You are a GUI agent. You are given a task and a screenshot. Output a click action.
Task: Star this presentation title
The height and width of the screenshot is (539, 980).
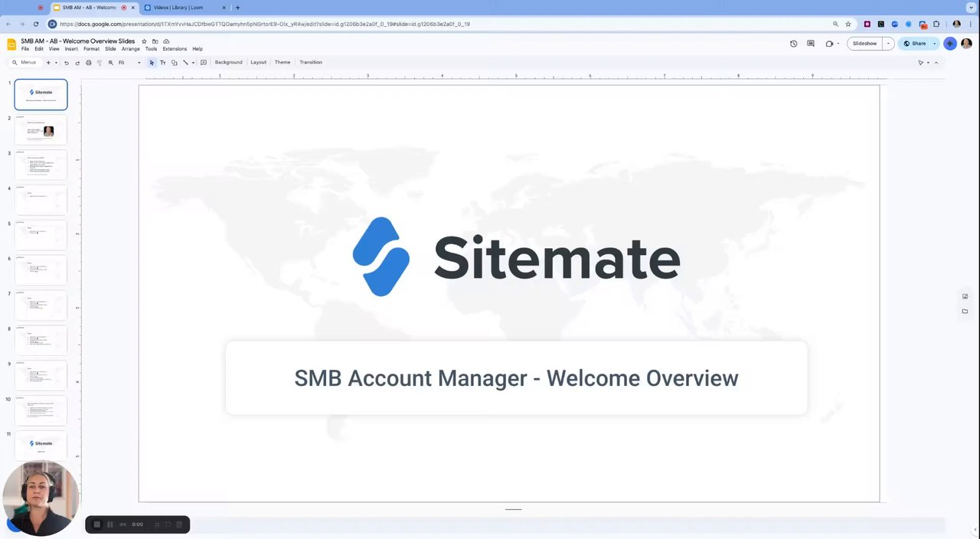(144, 41)
